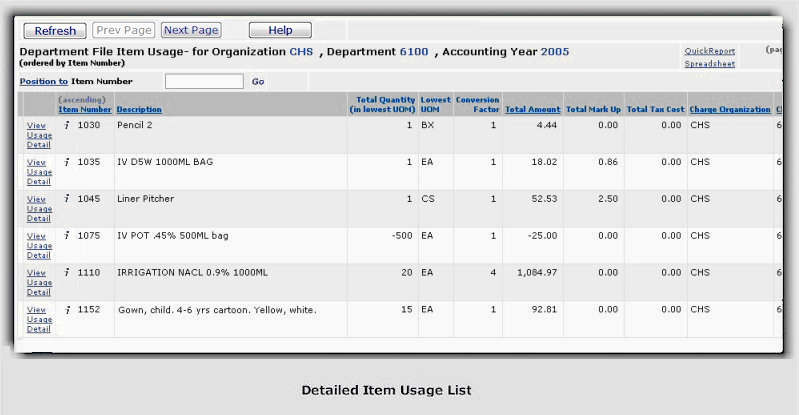Click the info icon beside item 1035
Image resolution: width=799 pixels, height=415 pixels.
66,162
